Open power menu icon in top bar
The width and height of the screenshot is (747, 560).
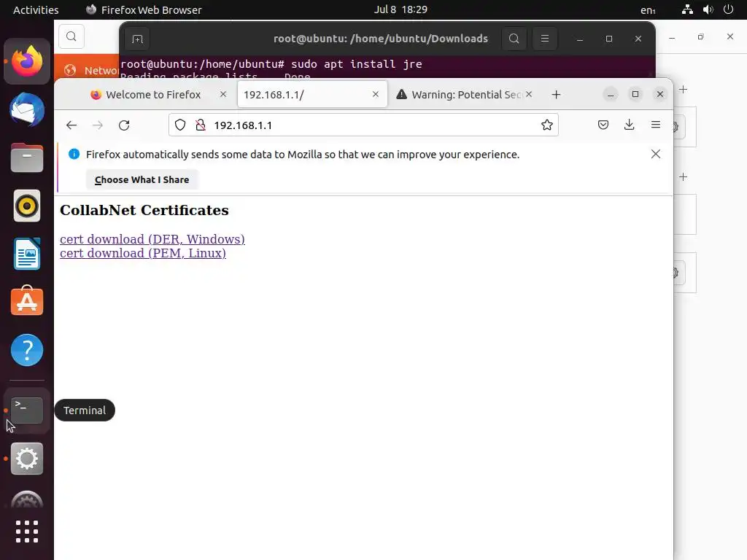coord(729,9)
